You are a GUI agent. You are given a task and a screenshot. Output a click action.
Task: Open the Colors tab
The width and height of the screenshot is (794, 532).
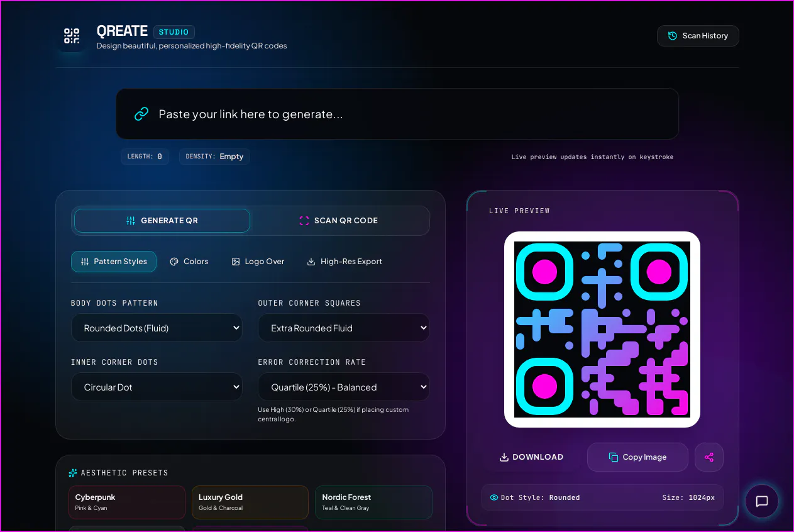pyautogui.click(x=189, y=262)
